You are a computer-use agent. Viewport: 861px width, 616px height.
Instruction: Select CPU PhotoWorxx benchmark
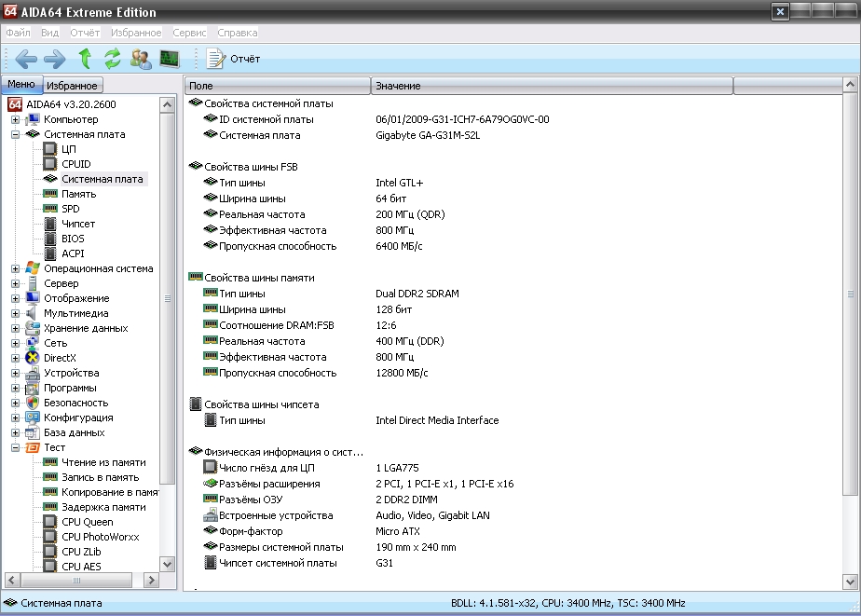[101, 537]
